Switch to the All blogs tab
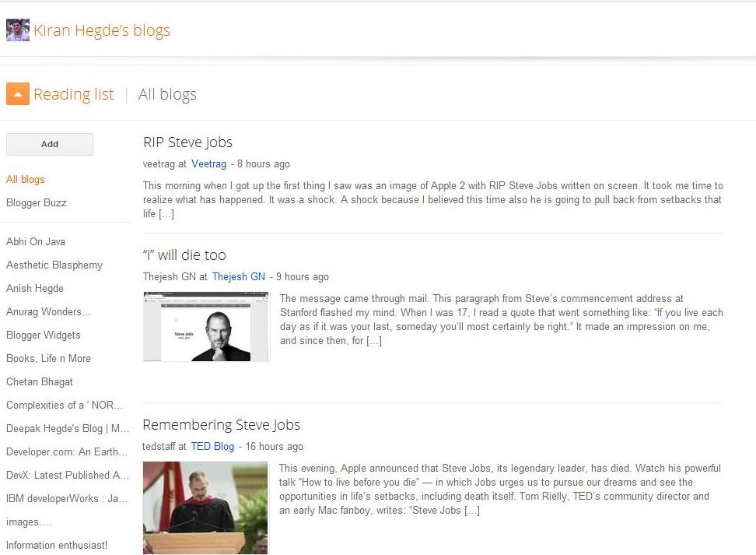756x555 pixels. (167, 94)
